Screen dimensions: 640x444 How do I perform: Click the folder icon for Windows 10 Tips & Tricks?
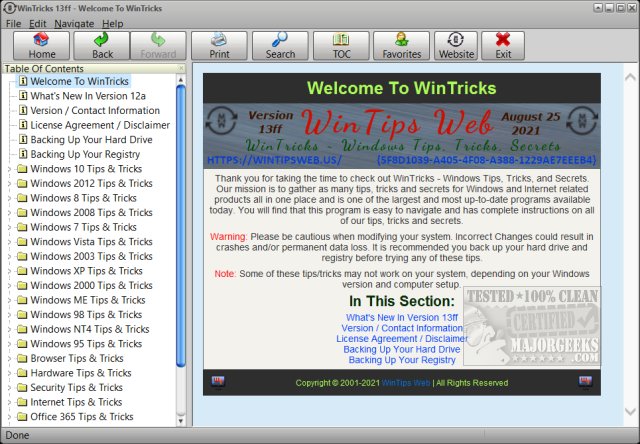click(22, 169)
